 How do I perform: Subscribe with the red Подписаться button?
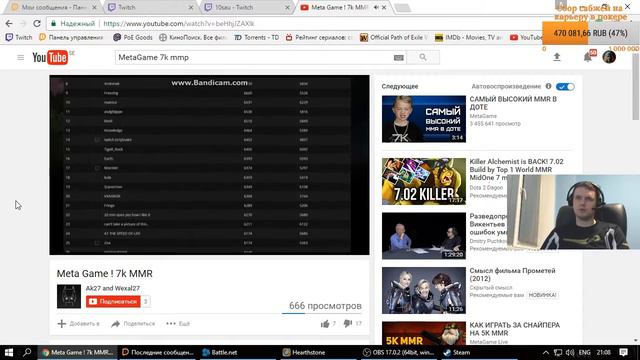tap(113, 302)
